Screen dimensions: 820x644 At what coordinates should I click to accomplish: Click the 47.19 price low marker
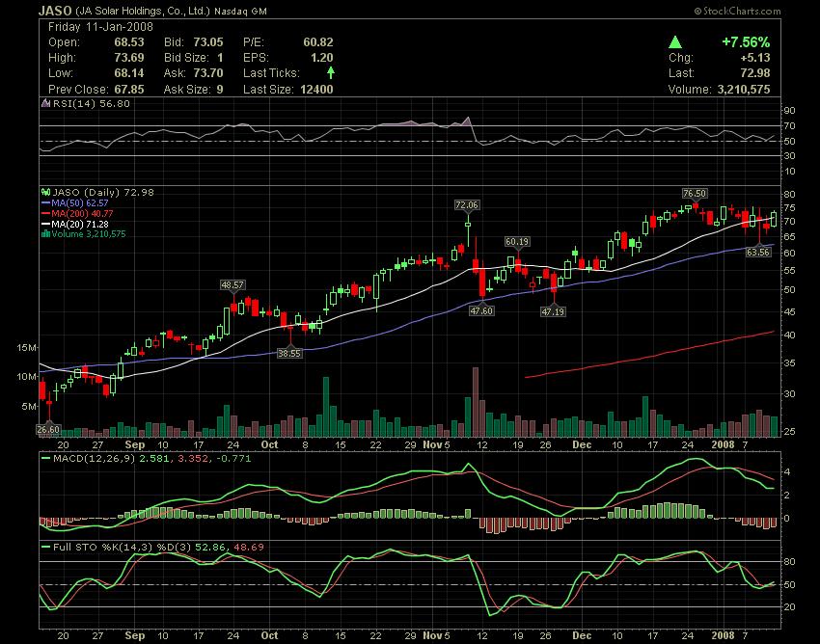tap(553, 311)
